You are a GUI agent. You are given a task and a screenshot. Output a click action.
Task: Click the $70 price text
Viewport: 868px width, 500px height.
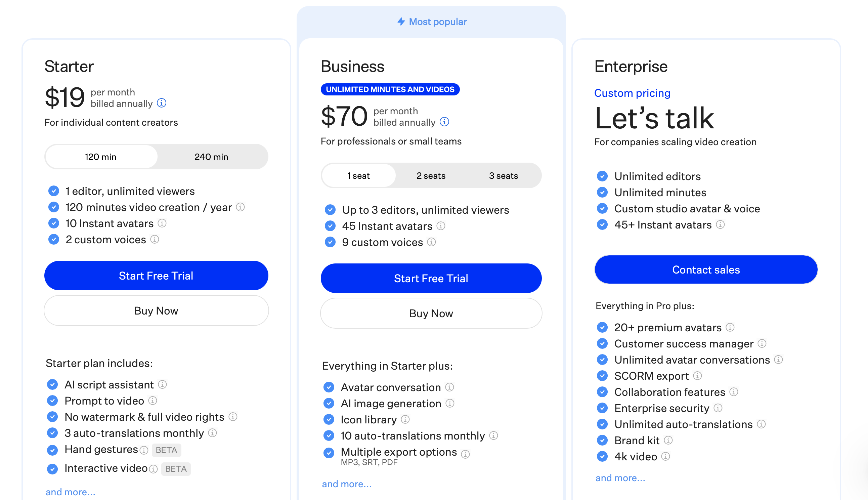[344, 116]
